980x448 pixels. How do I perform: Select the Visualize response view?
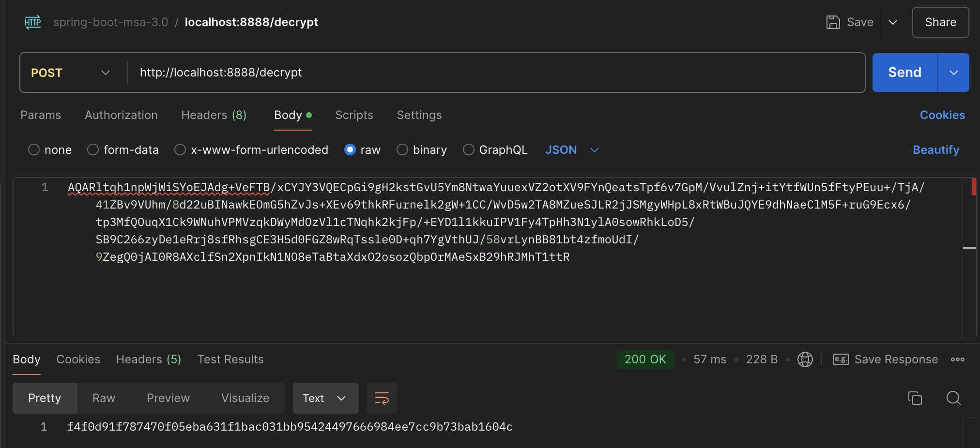245,398
